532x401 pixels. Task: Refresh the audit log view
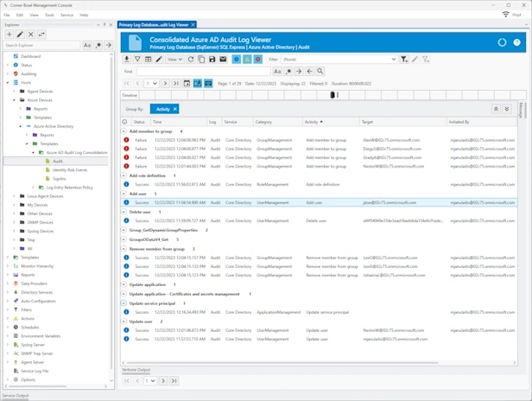pyautogui.click(x=191, y=60)
